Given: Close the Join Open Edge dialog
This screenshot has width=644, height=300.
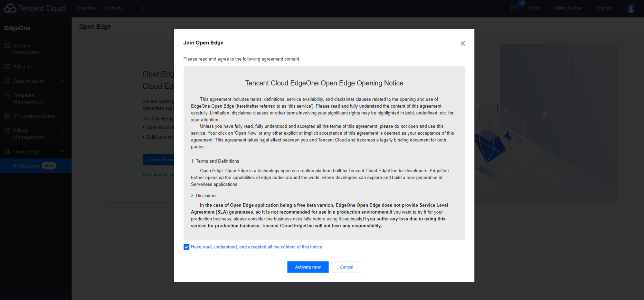Looking at the screenshot, I should point(463,43).
